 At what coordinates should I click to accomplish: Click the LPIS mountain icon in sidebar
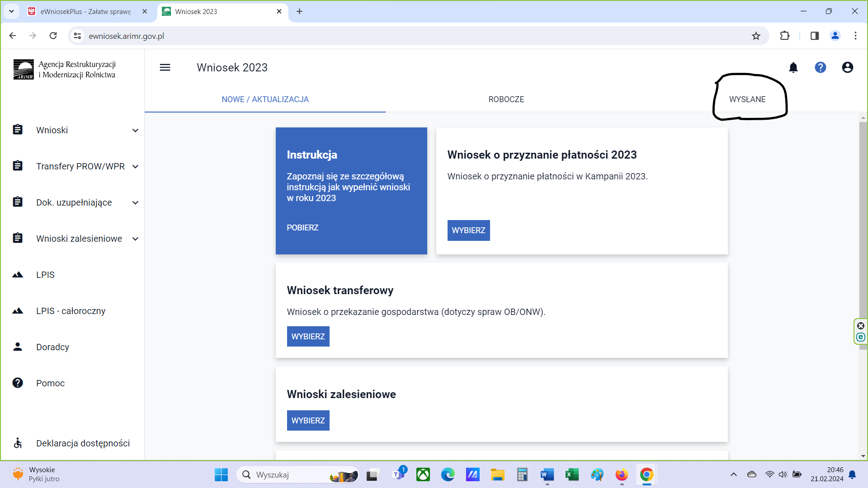pyautogui.click(x=18, y=275)
